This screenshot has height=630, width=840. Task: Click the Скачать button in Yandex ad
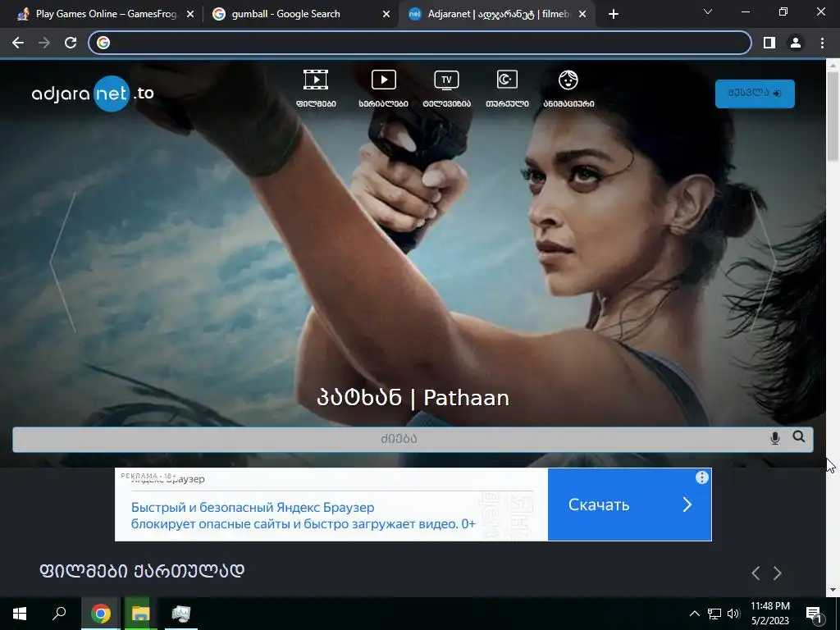629,504
